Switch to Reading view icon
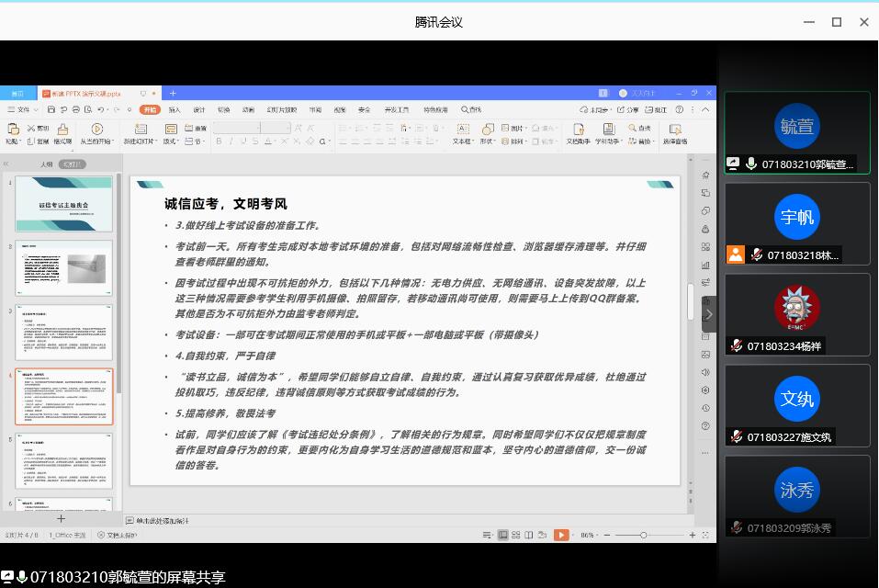This screenshot has width=879, height=588. pyautogui.click(x=529, y=536)
